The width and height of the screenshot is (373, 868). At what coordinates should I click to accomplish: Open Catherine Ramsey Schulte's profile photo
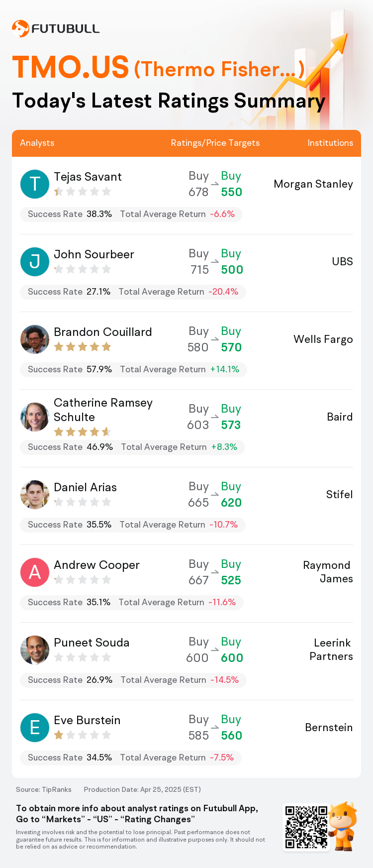pos(35,417)
